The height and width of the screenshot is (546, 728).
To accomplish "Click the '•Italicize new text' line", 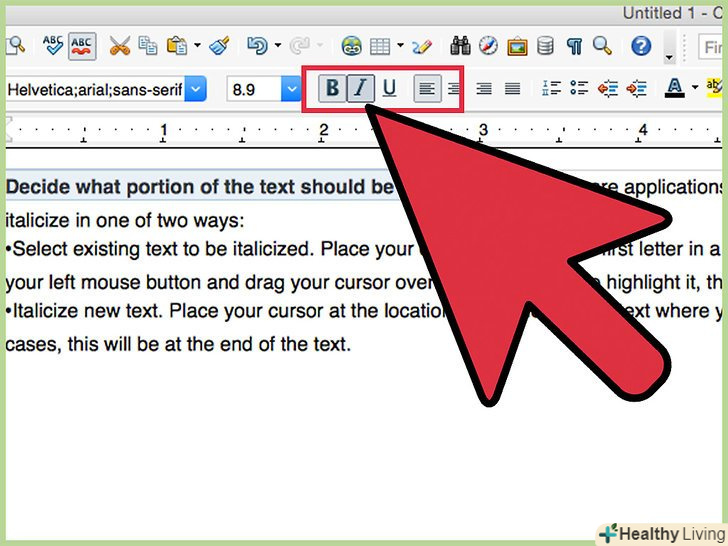I will [226, 311].
